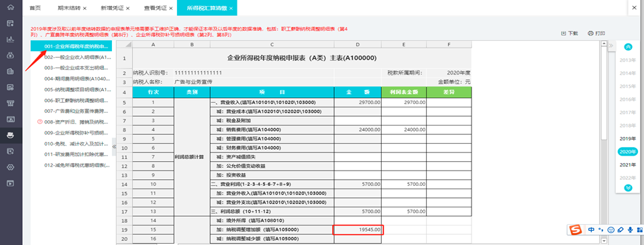
Task: Expand the right year panel arrow
Action: (x=611, y=46)
